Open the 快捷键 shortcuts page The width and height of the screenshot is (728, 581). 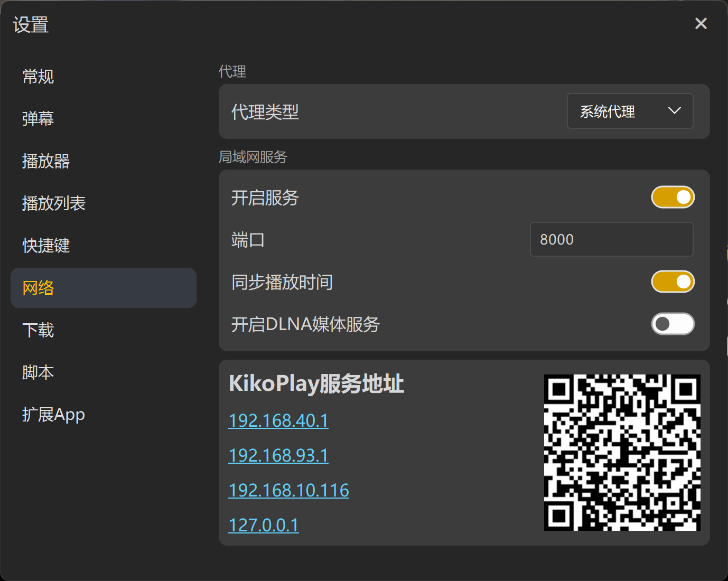pos(104,246)
